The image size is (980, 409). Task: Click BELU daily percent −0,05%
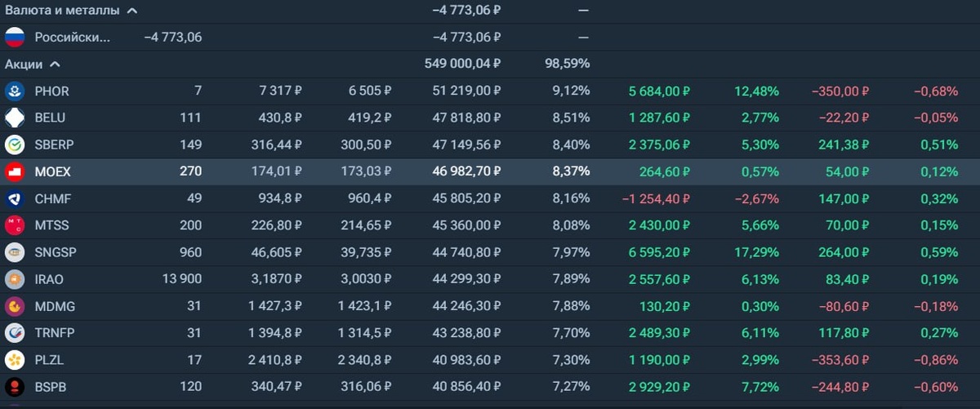tap(934, 118)
